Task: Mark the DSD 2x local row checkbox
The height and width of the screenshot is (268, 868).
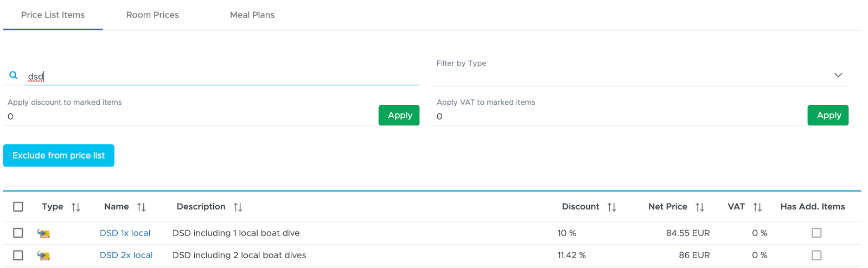Action: pos(18,255)
